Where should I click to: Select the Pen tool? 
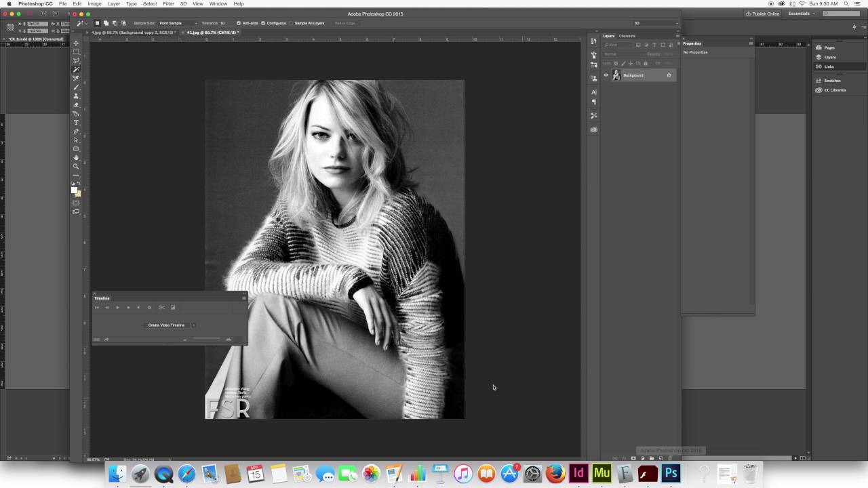click(x=76, y=131)
